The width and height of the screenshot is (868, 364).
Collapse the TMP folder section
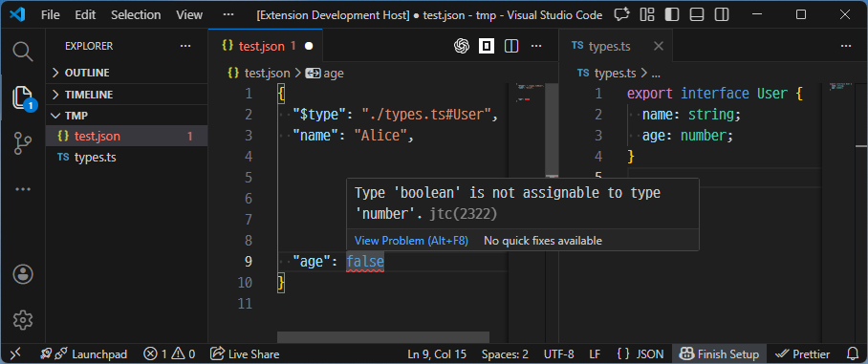pyautogui.click(x=127, y=116)
